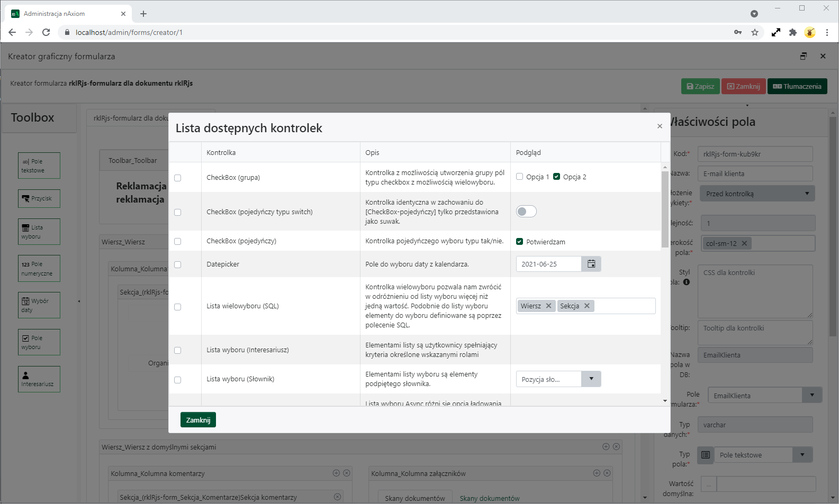This screenshot has width=839, height=504.
Task: Check the CheckBox (grupa) row checkbox
Action: (x=178, y=178)
